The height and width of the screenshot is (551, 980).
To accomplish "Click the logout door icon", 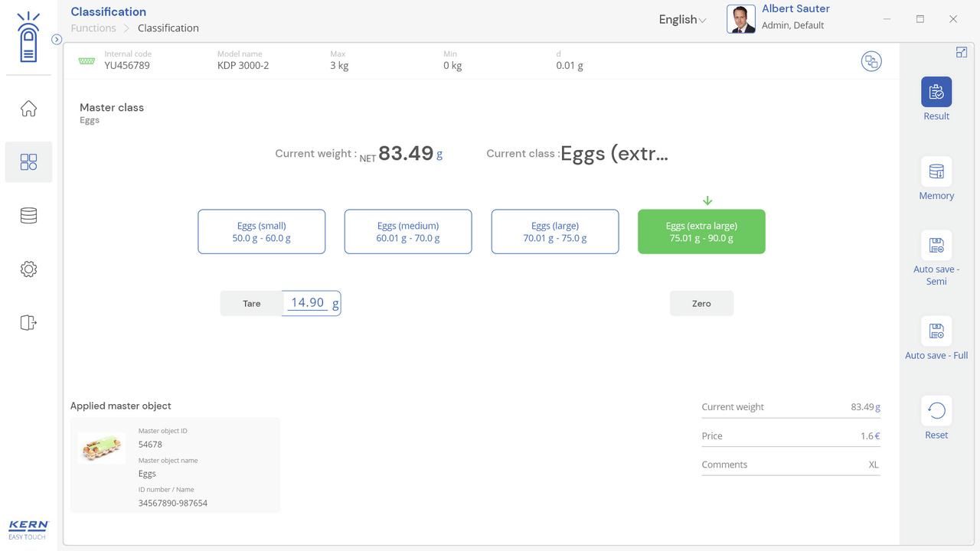I will (28, 323).
